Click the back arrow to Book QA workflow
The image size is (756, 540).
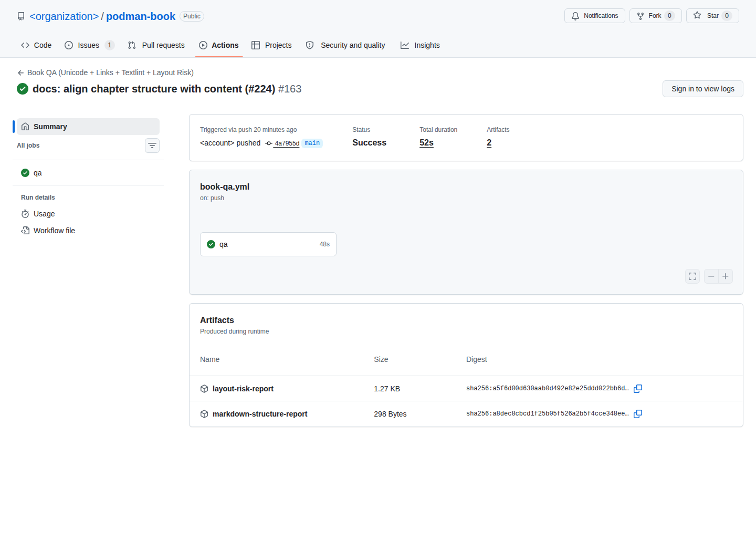pyautogui.click(x=20, y=73)
